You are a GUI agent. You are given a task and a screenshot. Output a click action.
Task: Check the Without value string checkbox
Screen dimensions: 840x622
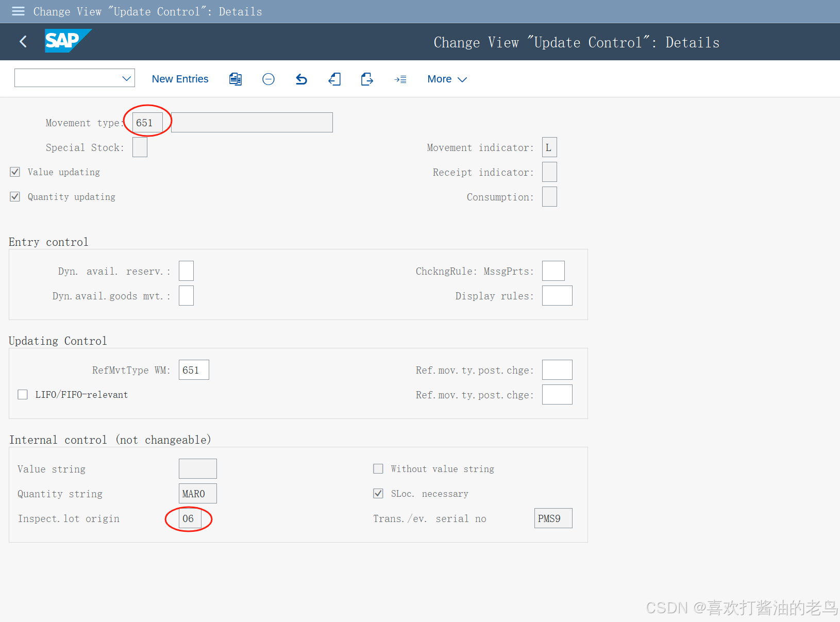(378, 468)
